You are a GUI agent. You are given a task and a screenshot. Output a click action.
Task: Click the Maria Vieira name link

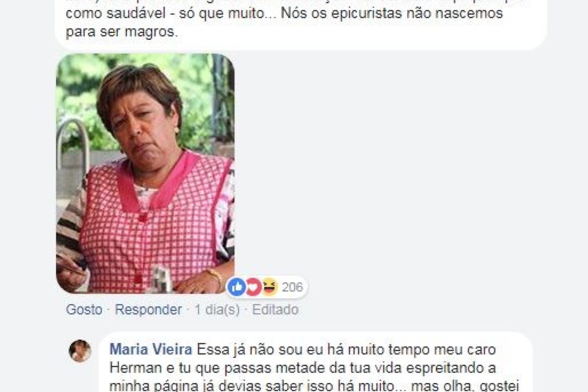[151, 349]
